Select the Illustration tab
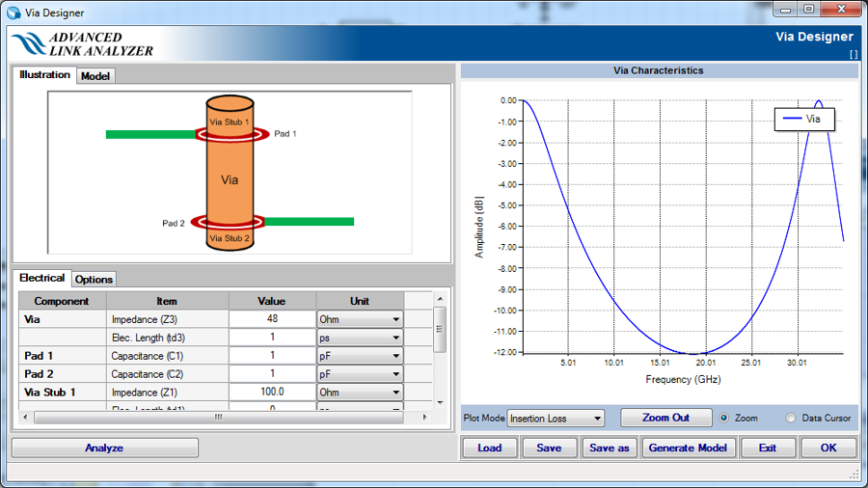 click(44, 75)
